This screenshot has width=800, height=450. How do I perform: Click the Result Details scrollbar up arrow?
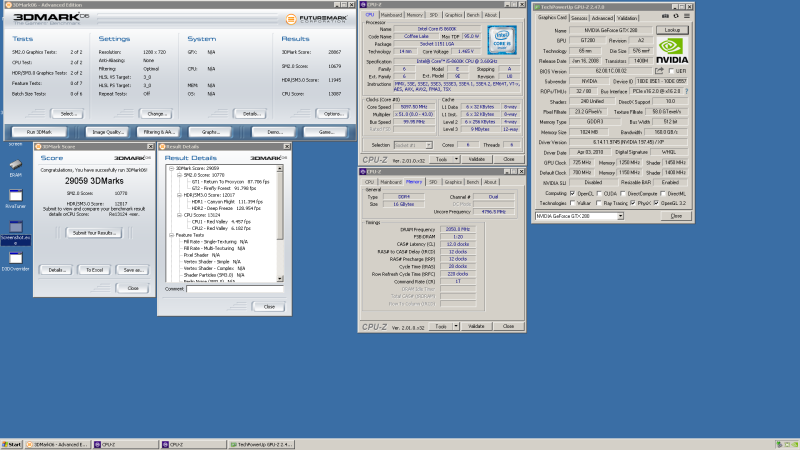click(x=280, y=168)
